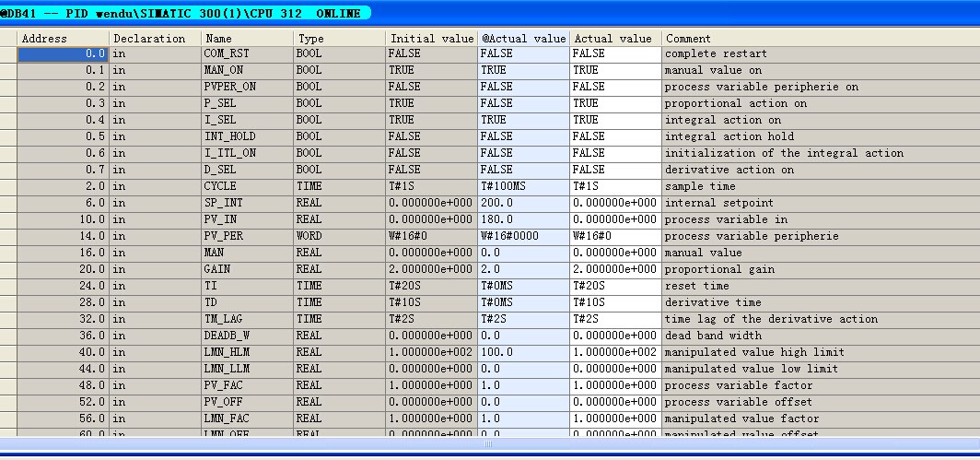Click the LMN_FAC name cell

(247, 419)
